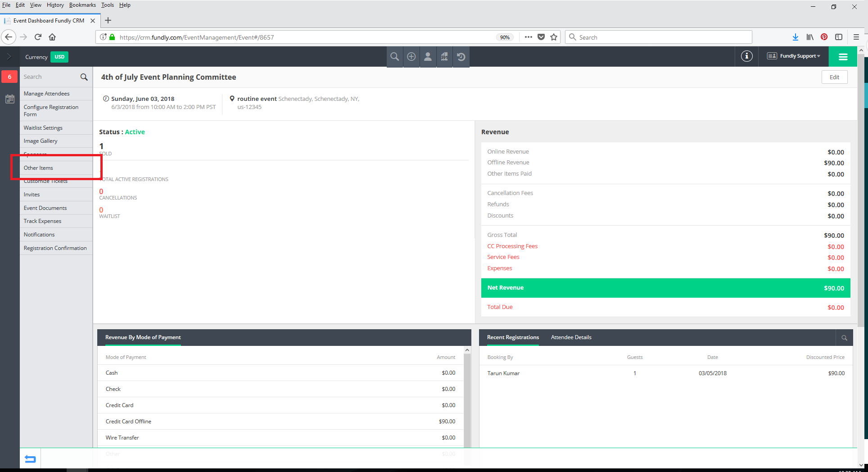Open Registration Confirmation

point(56,248)
